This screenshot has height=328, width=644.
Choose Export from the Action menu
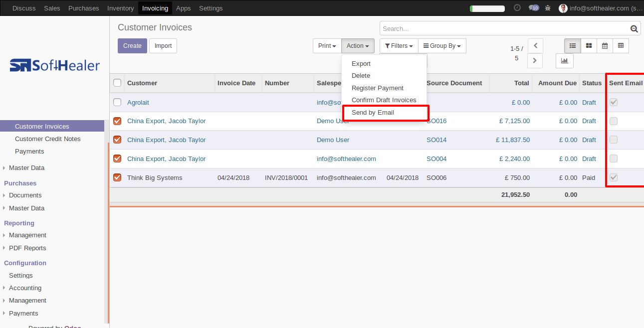pos(384,64)
